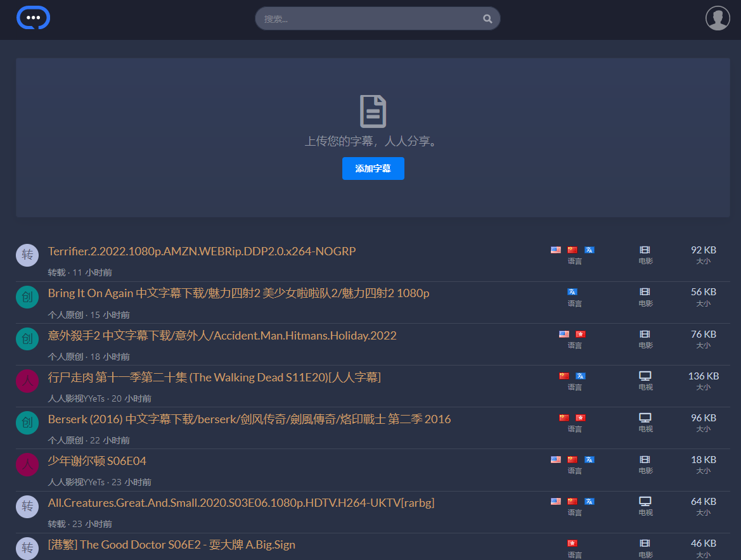
Task: Open the Bring It On Again subtitle link
Action: pyautogui.click(x=238, y=293)
